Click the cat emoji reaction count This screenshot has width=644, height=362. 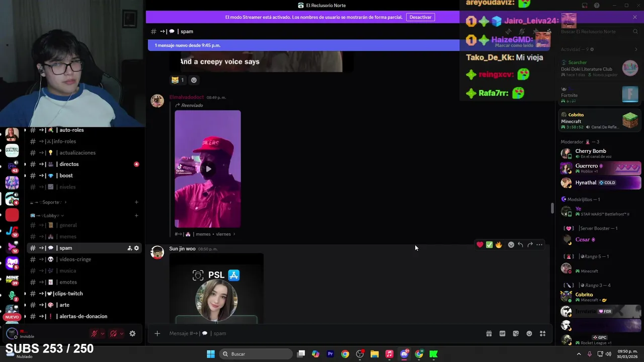[178, 80]
